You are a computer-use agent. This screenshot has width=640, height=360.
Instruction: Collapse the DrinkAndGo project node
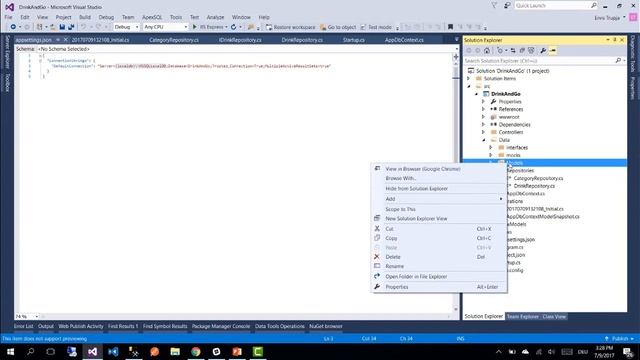476,94
